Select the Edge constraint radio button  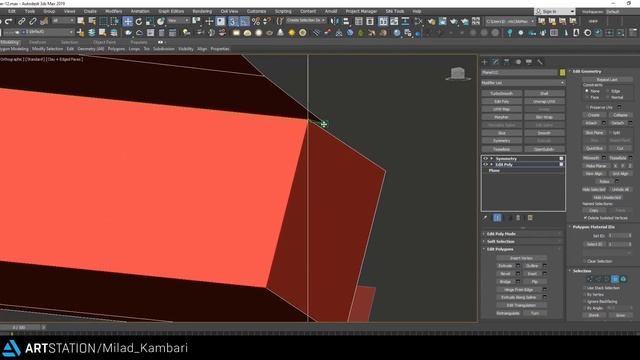click(607, 91)
